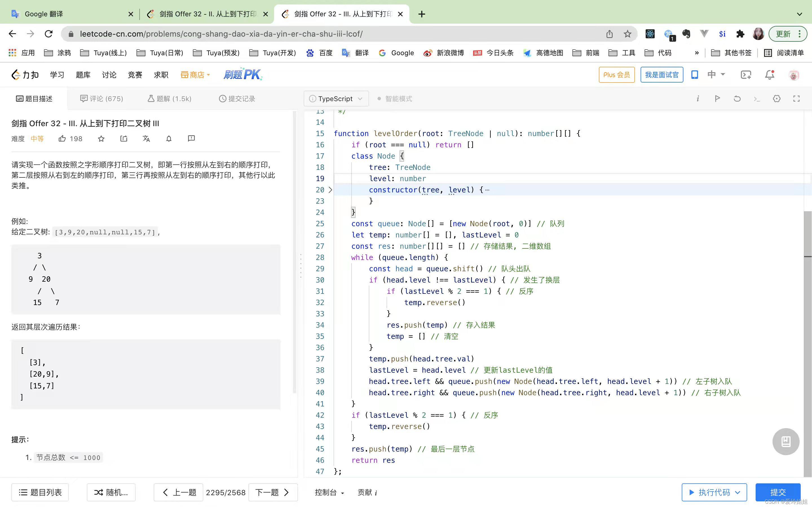This screenshot has height=507, width=812.
Task: Click the notification bell icon under title
Action: [x=169, y=139]
